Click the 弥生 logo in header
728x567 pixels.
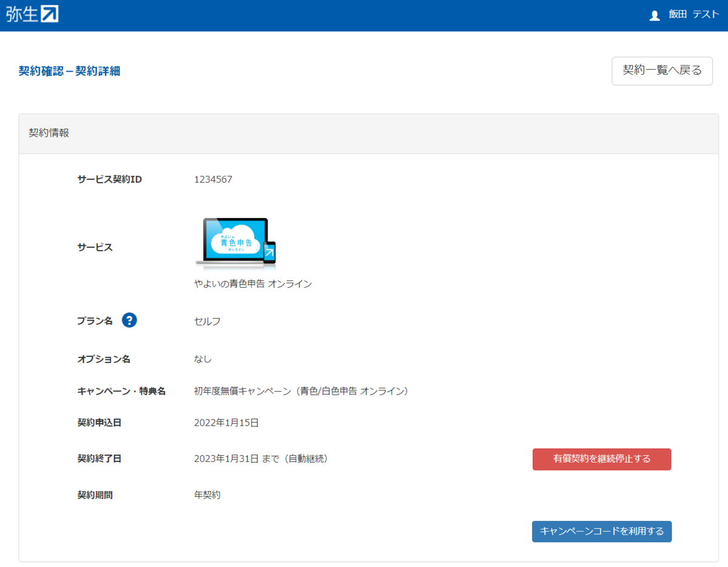pos(32,15)
